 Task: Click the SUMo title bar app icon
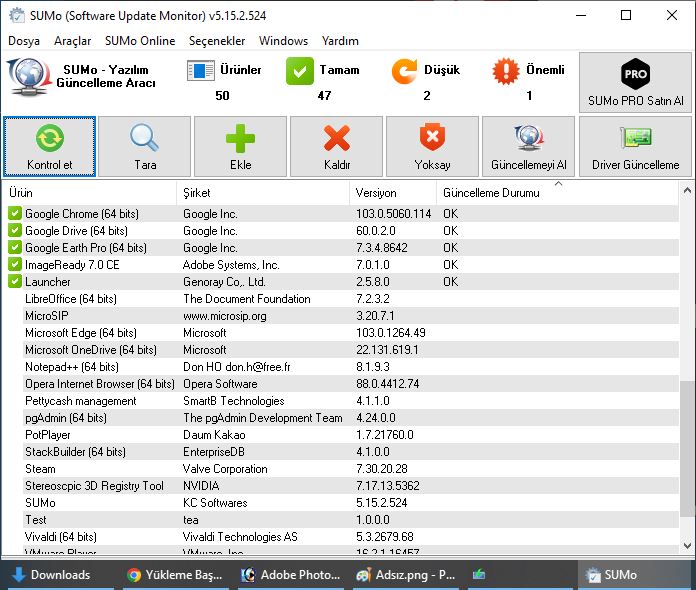coord(17,16)
